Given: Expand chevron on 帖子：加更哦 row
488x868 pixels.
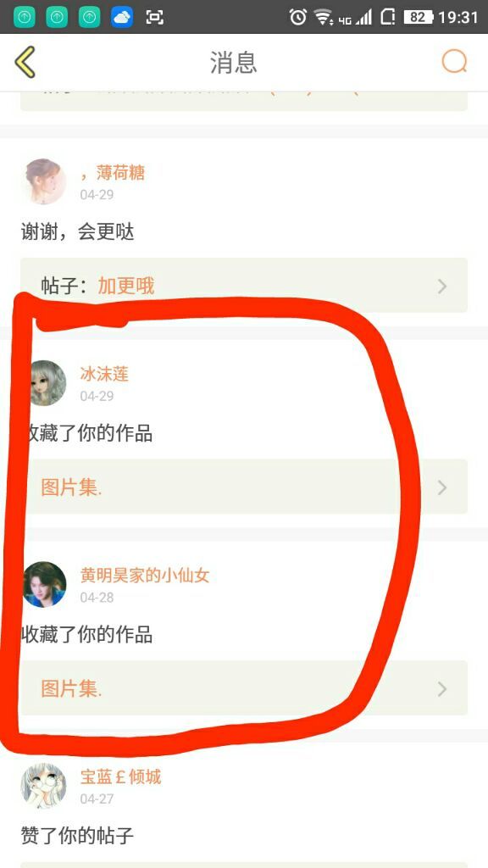Looking at the screenshot, I should click(442, 287).
